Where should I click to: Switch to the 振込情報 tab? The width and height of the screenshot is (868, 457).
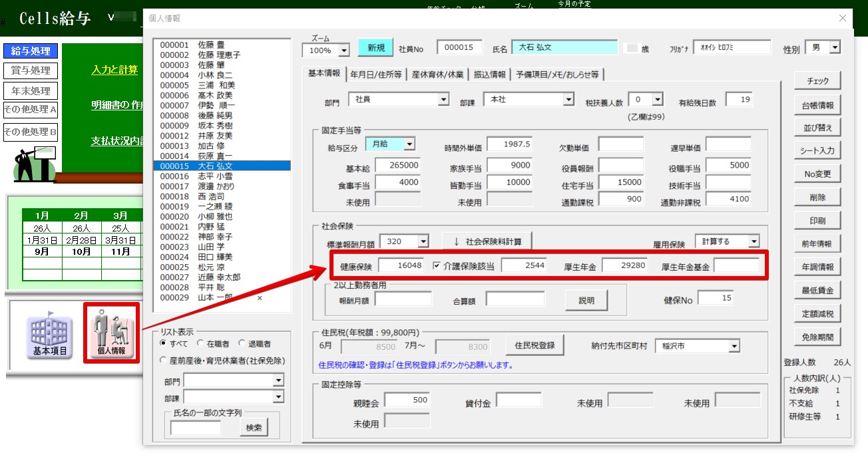(490, 75)
